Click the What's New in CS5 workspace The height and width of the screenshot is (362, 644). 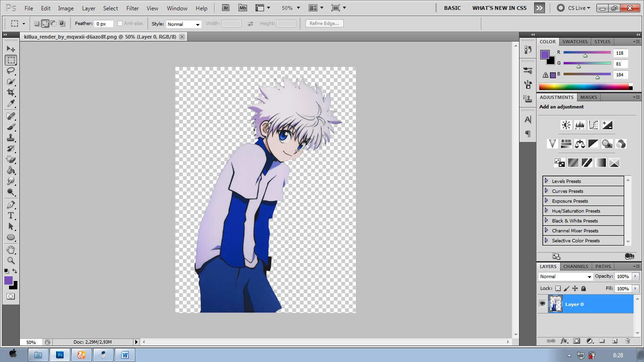coord(499,8)
